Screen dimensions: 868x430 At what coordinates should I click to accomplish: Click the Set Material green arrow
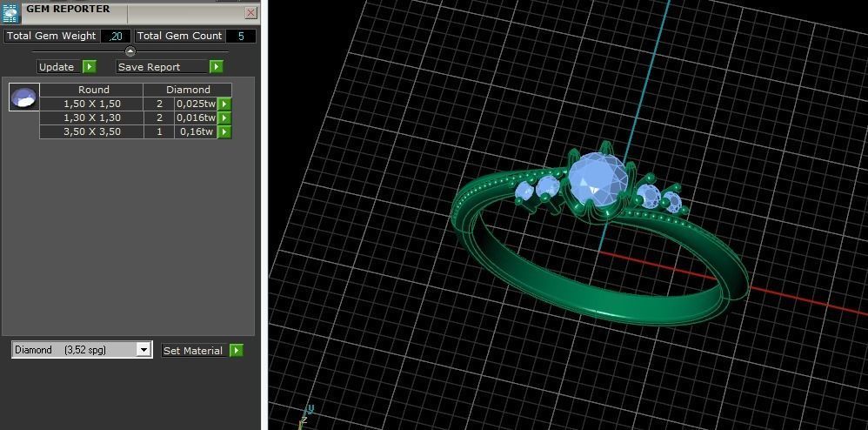[237, 350]
